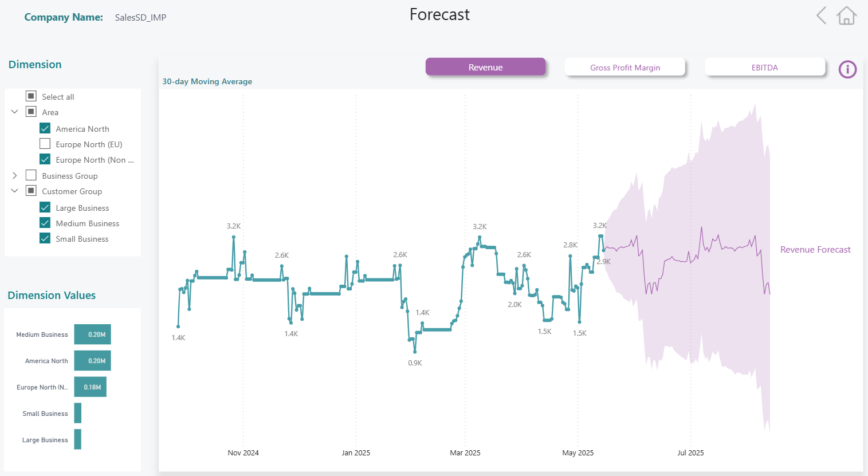Uncheck America North area

(45, 128)
